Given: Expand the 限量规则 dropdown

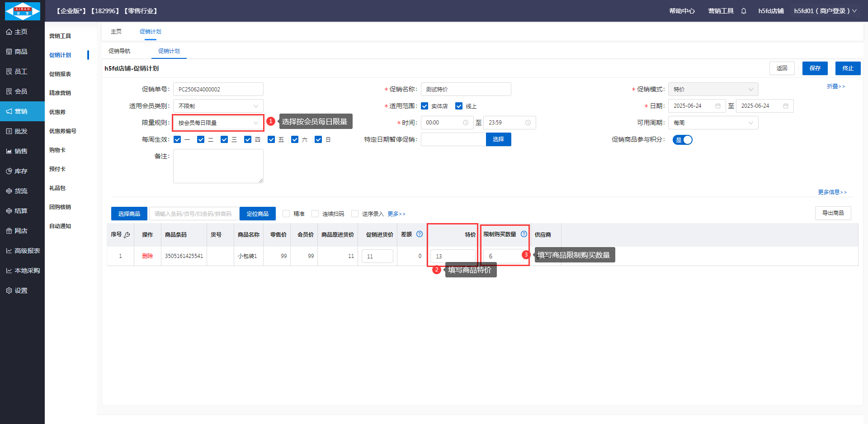Looking at the screenshot, I should (x=218, y=123).
